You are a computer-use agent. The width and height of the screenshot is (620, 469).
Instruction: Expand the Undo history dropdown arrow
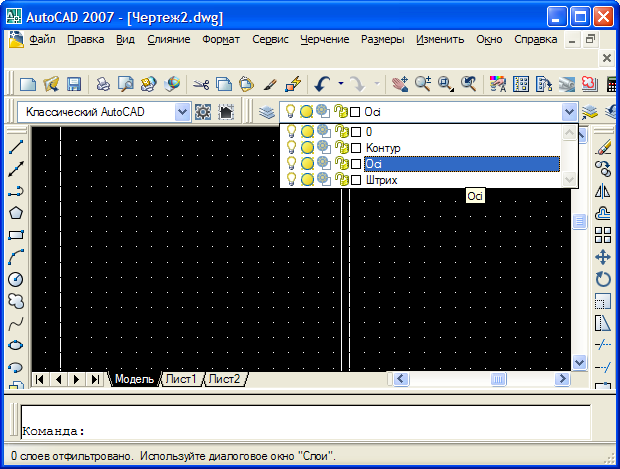click(341, 84)
